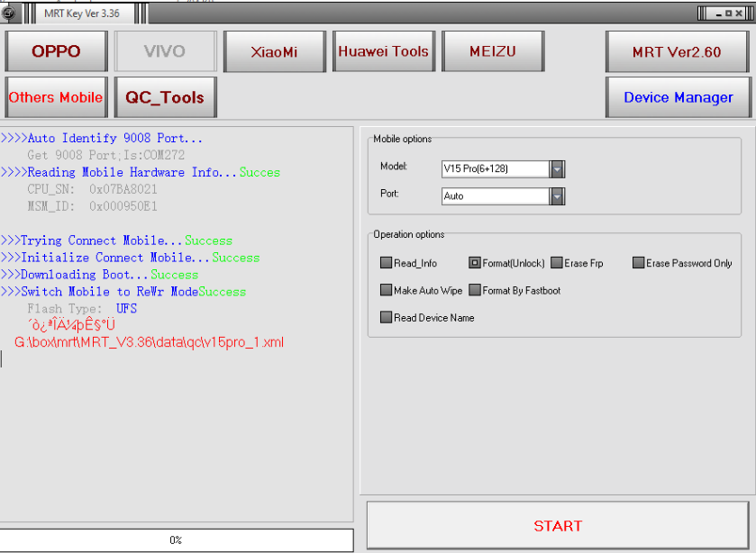Expand the Model dropdown arrow

pyautogui.click(x=557, y=168)
